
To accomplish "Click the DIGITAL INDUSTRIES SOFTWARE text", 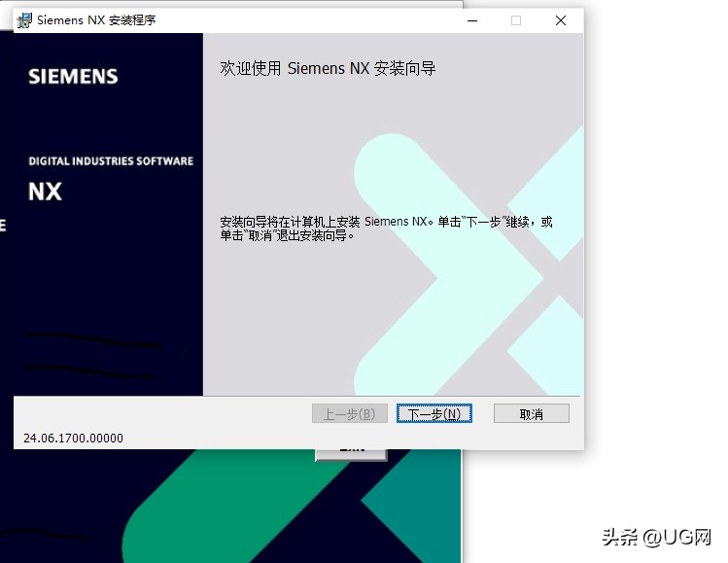I will tap(111, 161).
